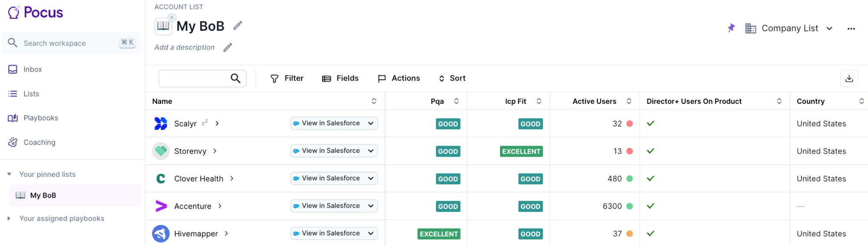
Task: Click the EXCELLENT Pqa badge for Hivemapper
Action: [x=439, y=234]
